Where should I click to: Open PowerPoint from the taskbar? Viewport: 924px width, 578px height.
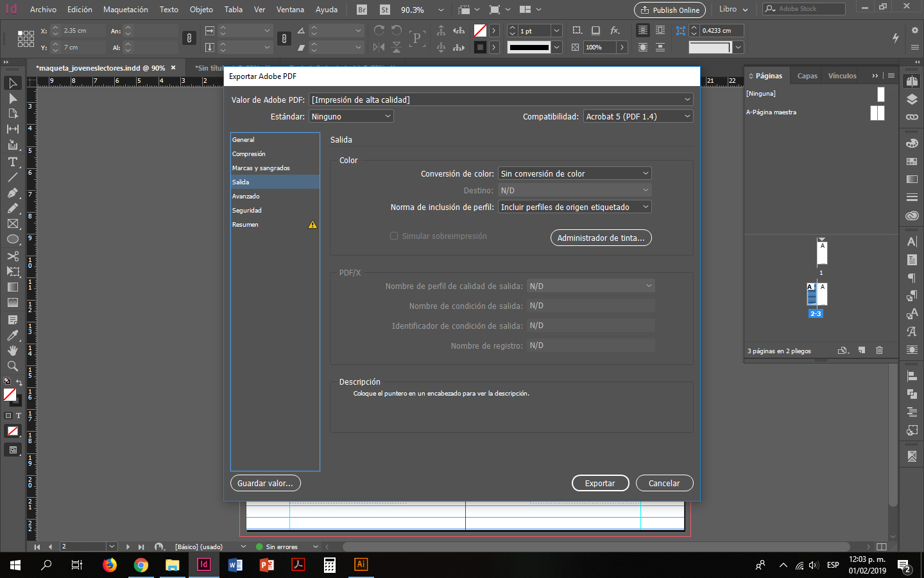tap(266, 565)
